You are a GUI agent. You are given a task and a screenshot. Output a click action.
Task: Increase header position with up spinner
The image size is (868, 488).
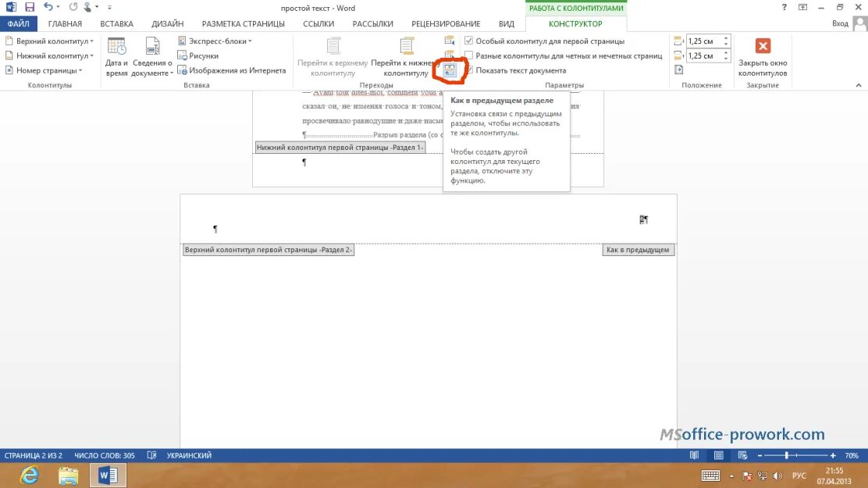pos(726,38)
